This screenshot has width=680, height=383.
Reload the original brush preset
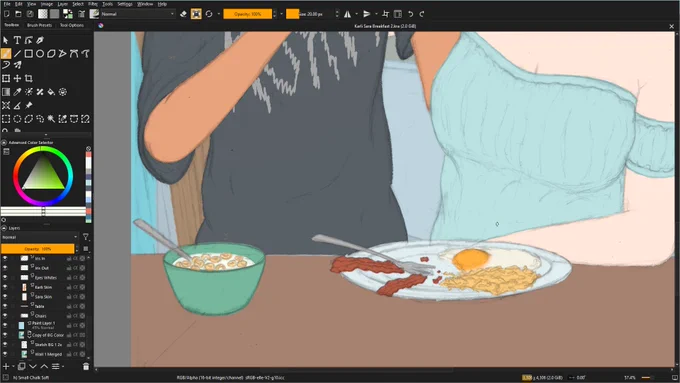click(209, 14)
